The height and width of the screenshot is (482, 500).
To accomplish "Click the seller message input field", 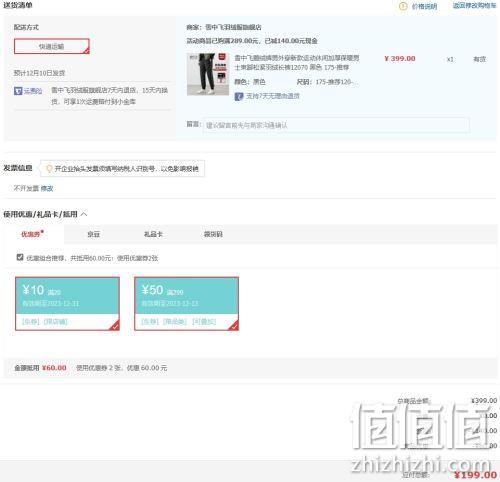I will pyautogui.click(x=336, y=125).
